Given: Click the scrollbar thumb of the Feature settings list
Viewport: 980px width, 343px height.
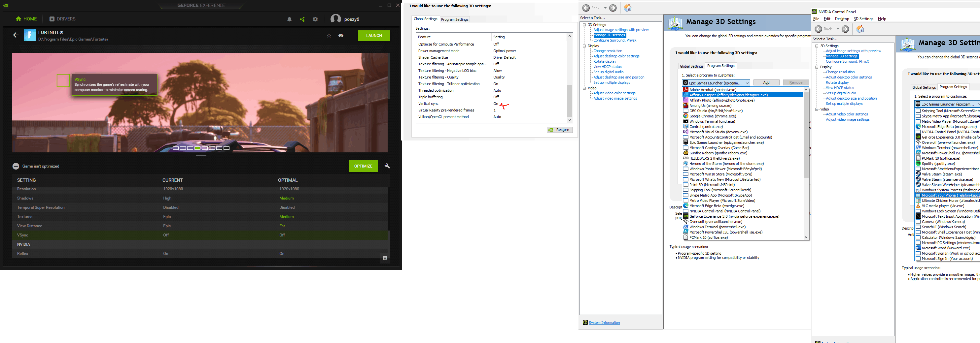Looking at the screenshot, I should click(x=570, y=100).
